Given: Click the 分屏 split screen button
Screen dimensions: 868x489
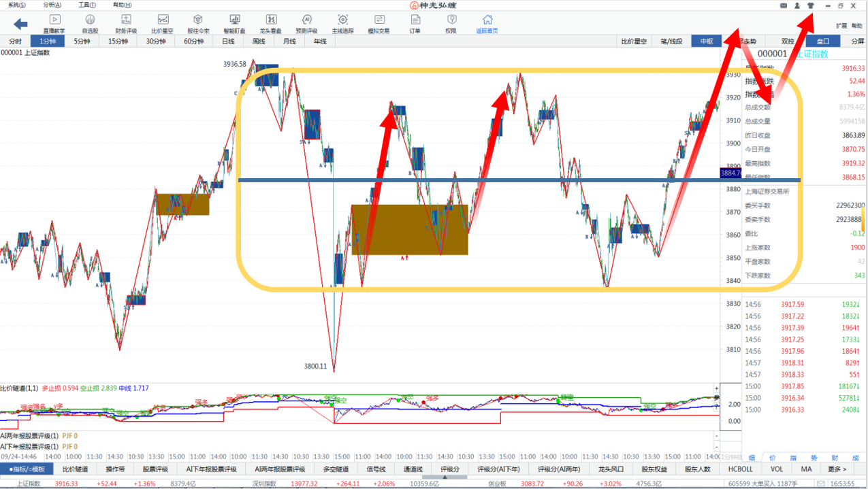Looking at the screenshot, I should tap(856, 41).
